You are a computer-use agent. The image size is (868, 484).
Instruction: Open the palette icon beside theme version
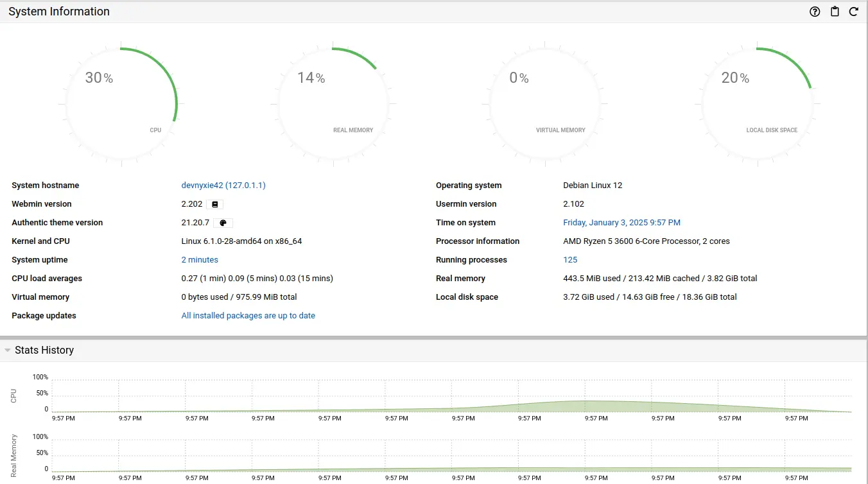(223, 223)
